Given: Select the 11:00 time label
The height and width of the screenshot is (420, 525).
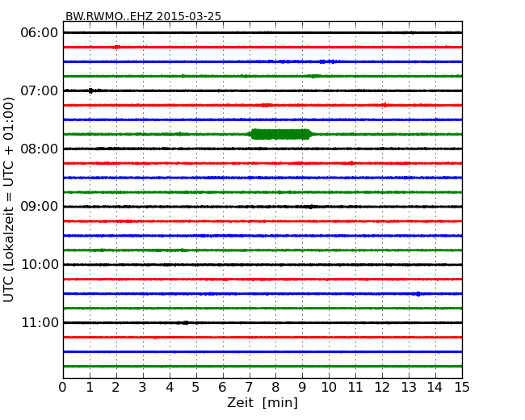Looking at the screenshot, I should pyautogui.click(x=40, y=322).
